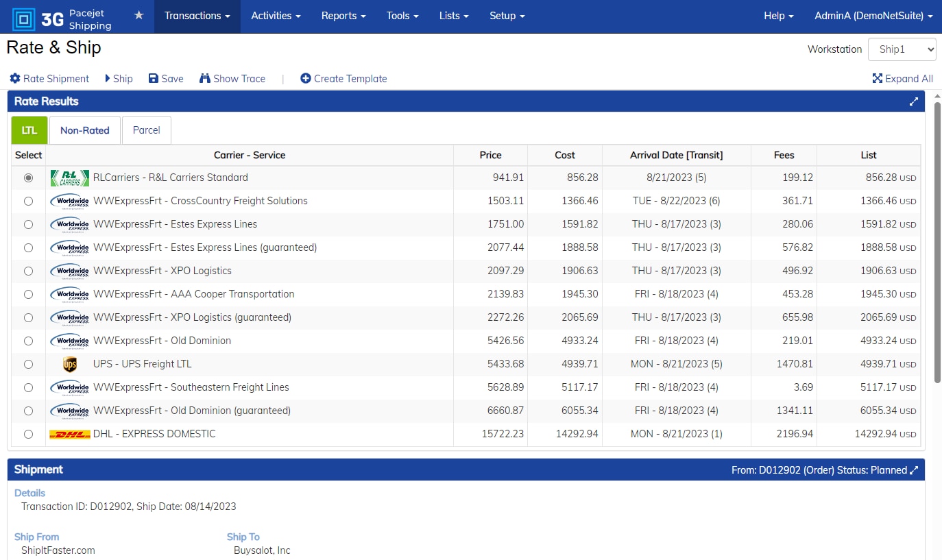Click the Ship play arrow icon
The width and height of the screenshot is (942, 560).
click(x=108, y=79)
